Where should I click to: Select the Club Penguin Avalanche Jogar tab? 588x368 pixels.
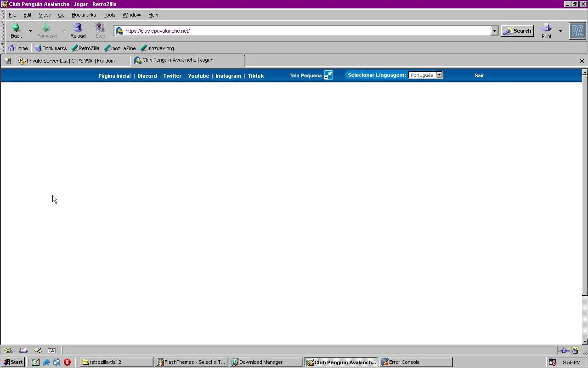[188, 60]
